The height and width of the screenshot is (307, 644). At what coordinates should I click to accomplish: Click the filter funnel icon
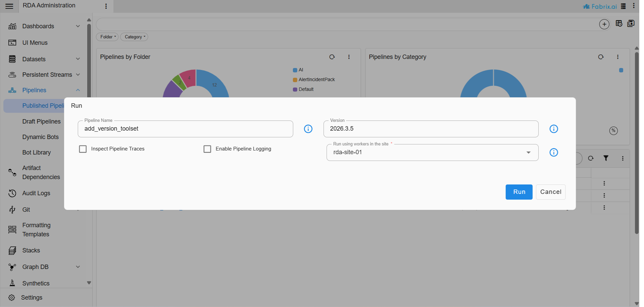coord(606,158)
